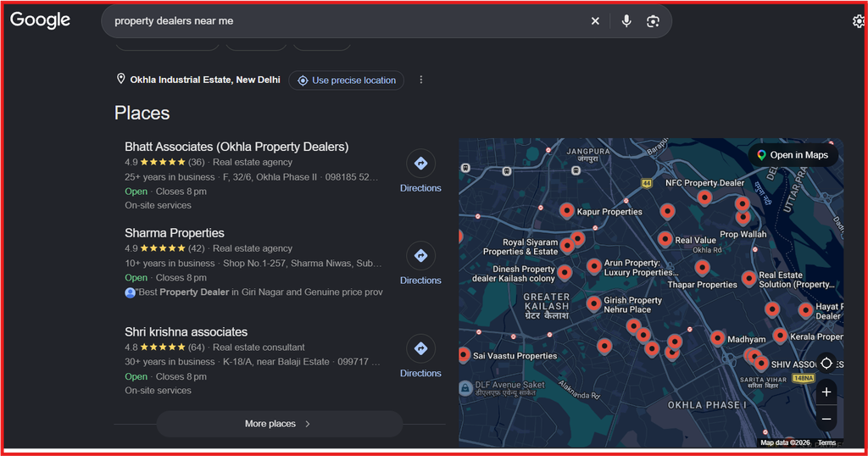The width and height of the screenshot is (868, 456).
Task: Click Shri krishna associates address K-18/A near Balaji Estate
Action: pyautogui.click(x=275, y=362)
